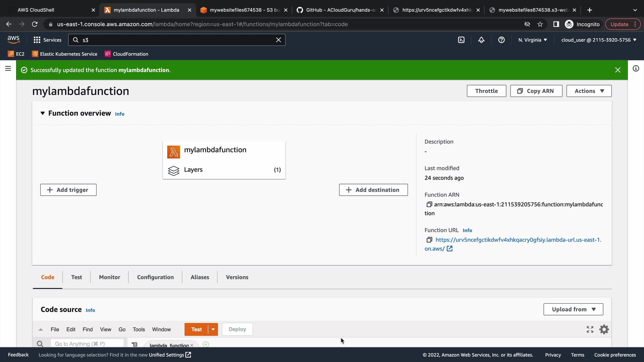Image resolution: width=644 pixels, height=362 pixels.
Task: Open left hamburger navigation menu
Action: pos(8,69)
